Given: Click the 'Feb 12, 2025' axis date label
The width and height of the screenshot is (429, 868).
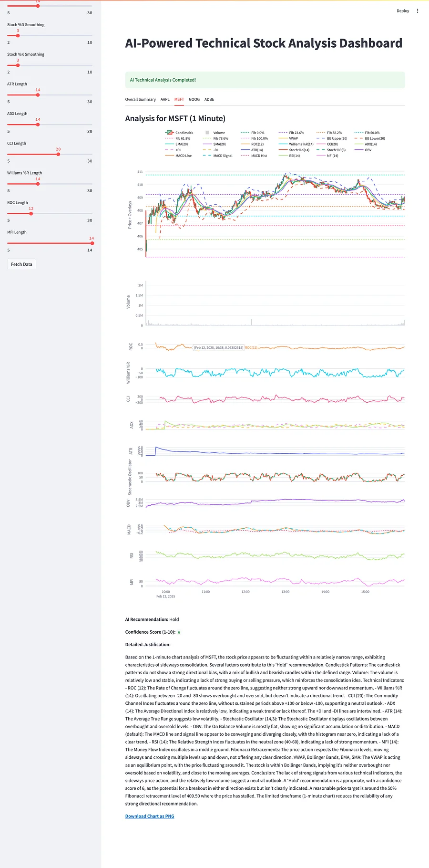Looking at the screenshot, I should click(165, 596).
